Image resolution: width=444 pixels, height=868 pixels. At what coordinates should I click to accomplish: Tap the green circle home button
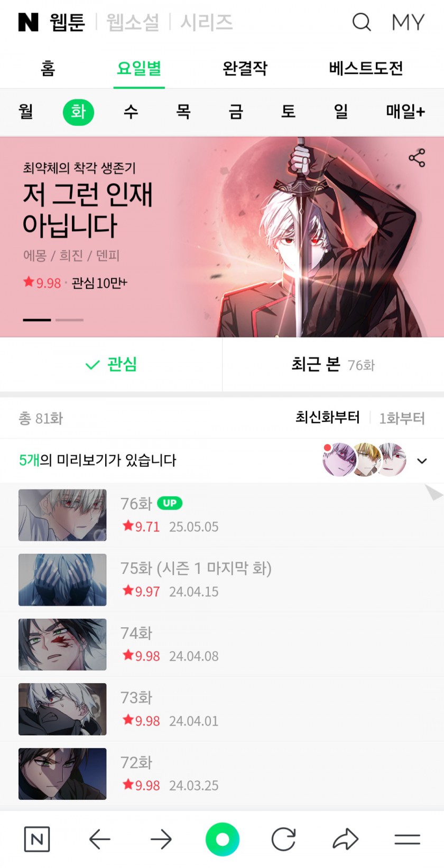(x=223, y=839)
